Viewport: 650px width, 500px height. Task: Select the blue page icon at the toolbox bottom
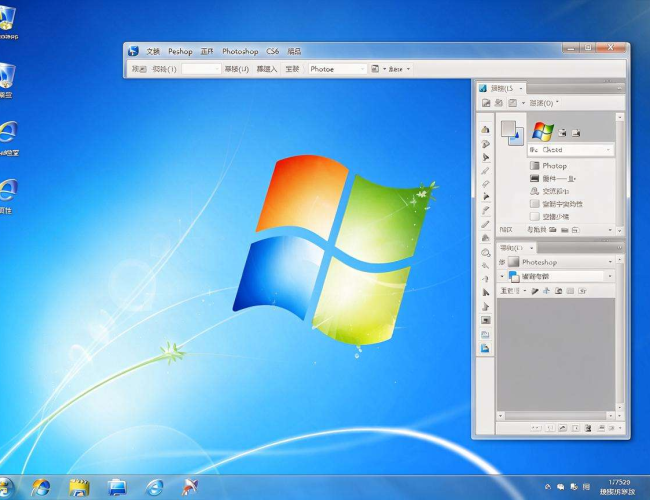pyautogui.click(x=485, y=348)
